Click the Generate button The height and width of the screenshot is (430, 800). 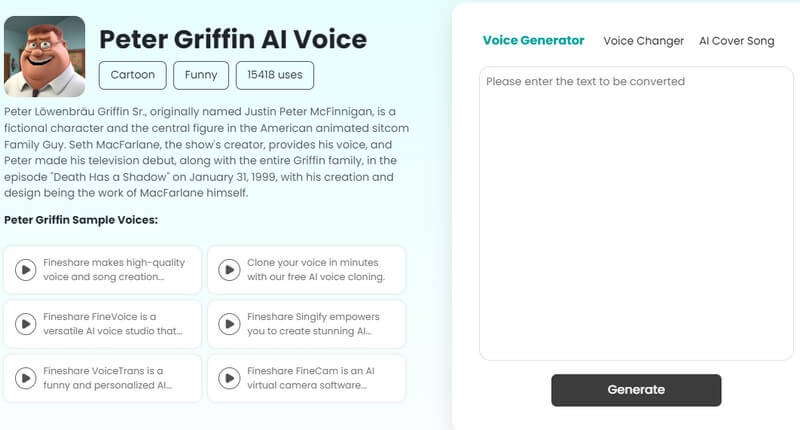pos(636,390)
